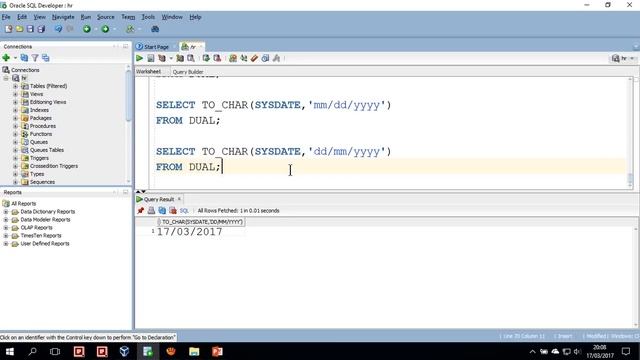
Task: Click the green Back navigation arrow
Action: click(87, 29)
